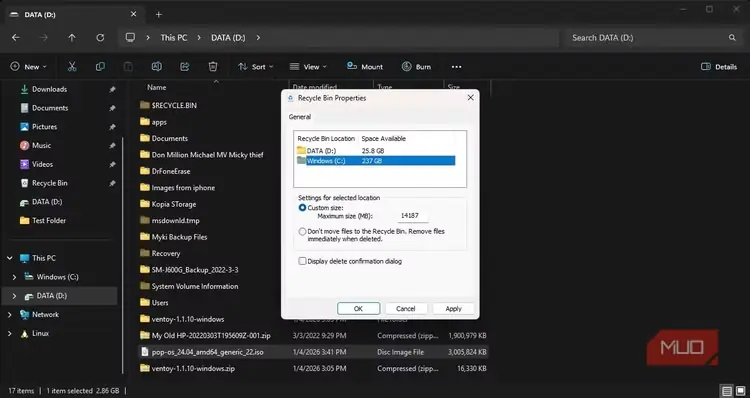Refresh the current folder view

tap(100, 37)
